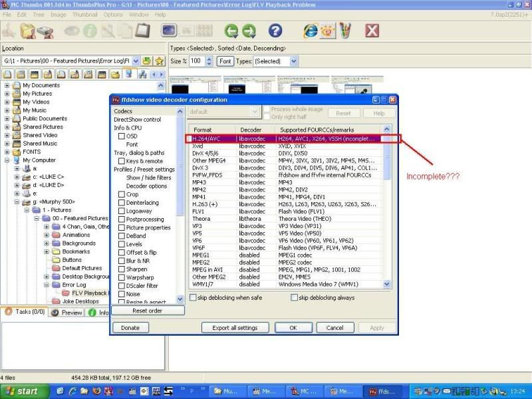Click the Cancel button in ffdshow dialog

pyautogui.click(x=335, y=328)
